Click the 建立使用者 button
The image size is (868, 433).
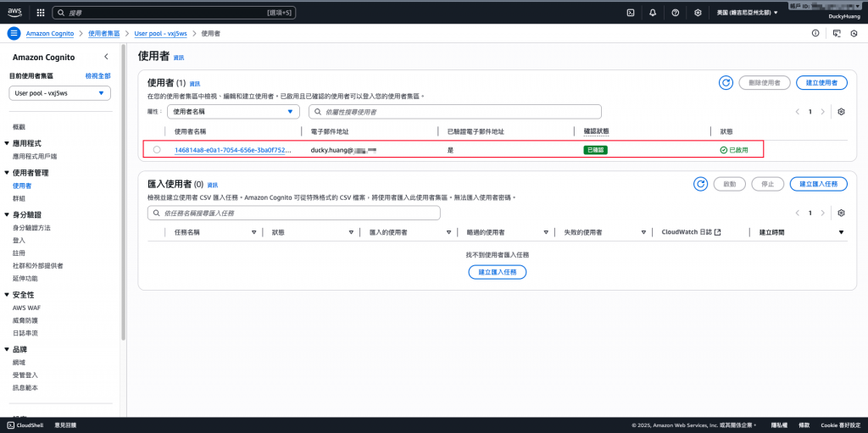821,82
